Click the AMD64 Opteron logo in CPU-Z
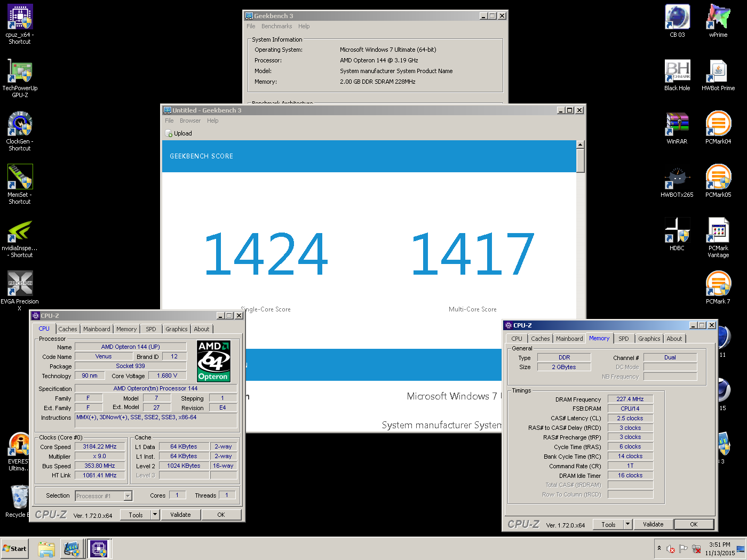 click(213, 361)
